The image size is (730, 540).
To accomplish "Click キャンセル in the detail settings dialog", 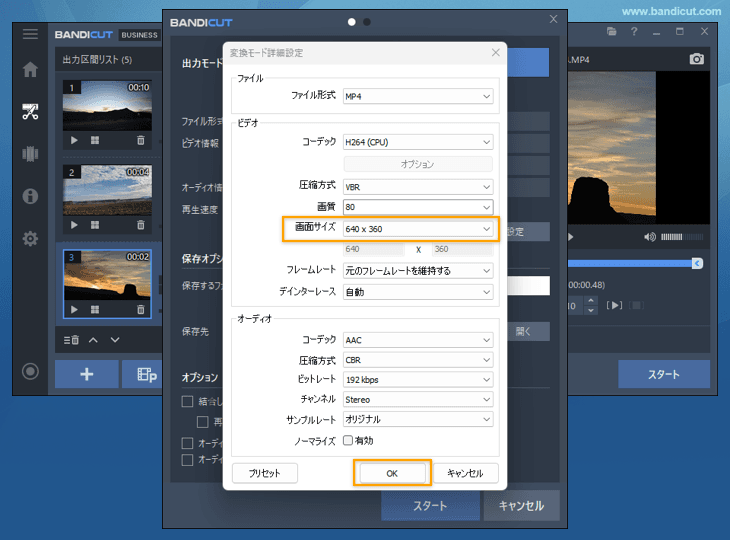I will click(x=466, y=473).
